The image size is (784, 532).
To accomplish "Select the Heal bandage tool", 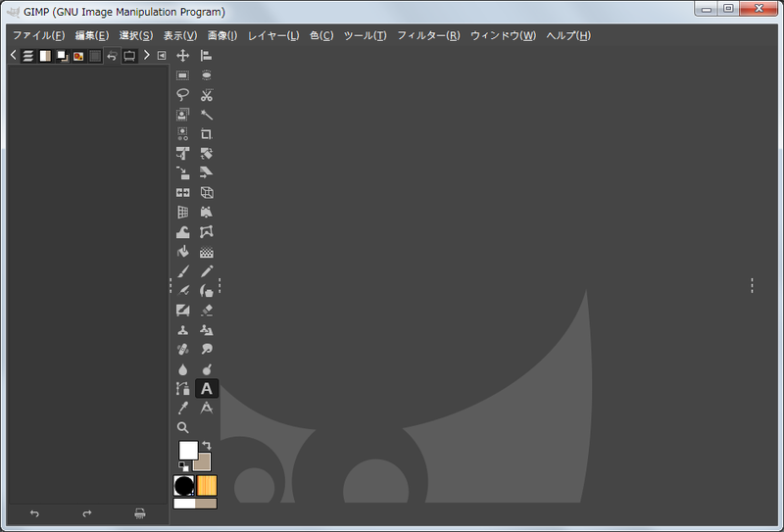I will click(x=182, y=349).
